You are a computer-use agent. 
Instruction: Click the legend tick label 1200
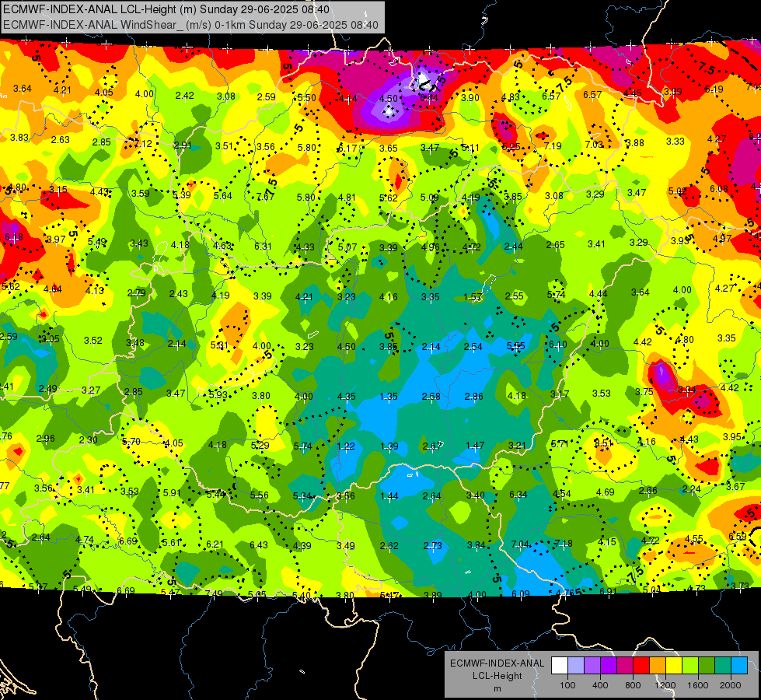(x=665, y=685)
